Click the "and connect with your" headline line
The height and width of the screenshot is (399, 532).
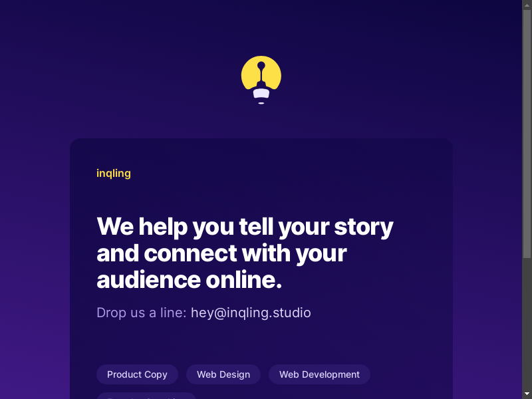pos(221,253)
